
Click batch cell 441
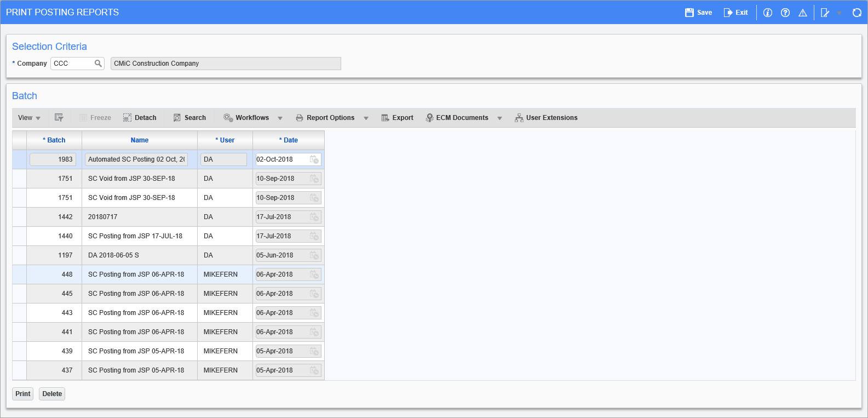[54, 332]
